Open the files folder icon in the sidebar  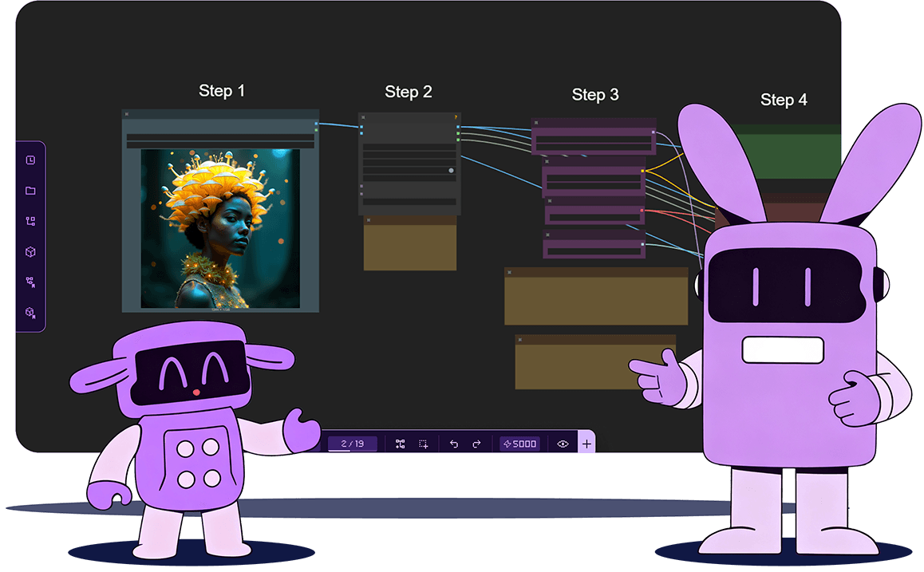30,190
